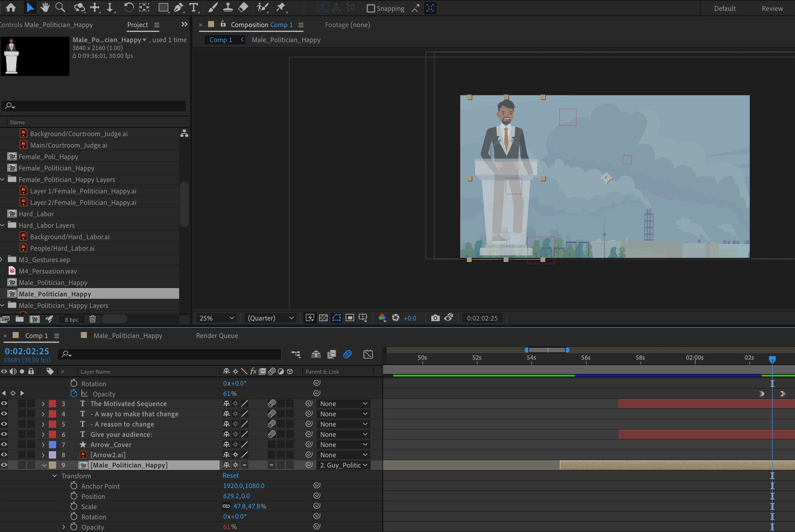The width and height of the screenshot is (795, 532).
Task: Click the red label swatch of layer 3
Action: point(53,404)
